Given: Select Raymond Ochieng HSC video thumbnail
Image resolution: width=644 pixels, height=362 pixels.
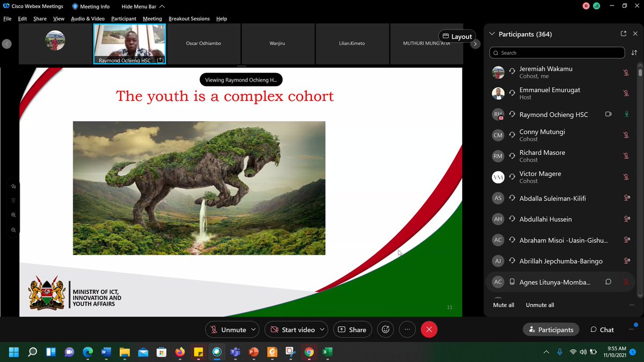Looking at the screenshot, I should pyautogui.click(x=129, y=44).
